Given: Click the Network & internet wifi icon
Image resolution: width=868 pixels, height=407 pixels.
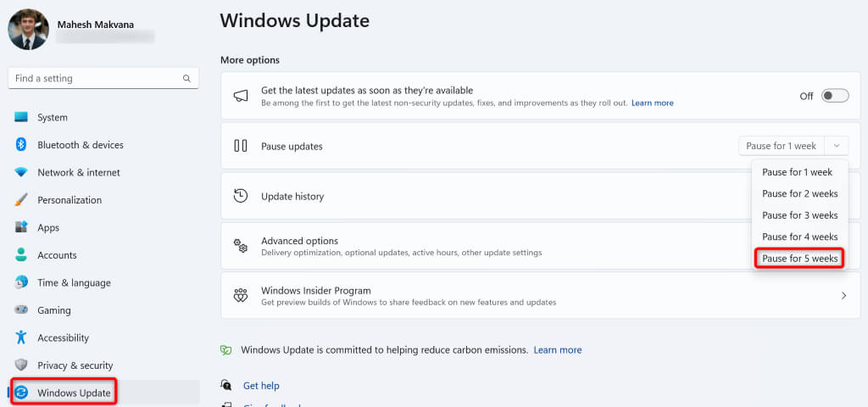Looking at the screenshot, I should point(21,172).
